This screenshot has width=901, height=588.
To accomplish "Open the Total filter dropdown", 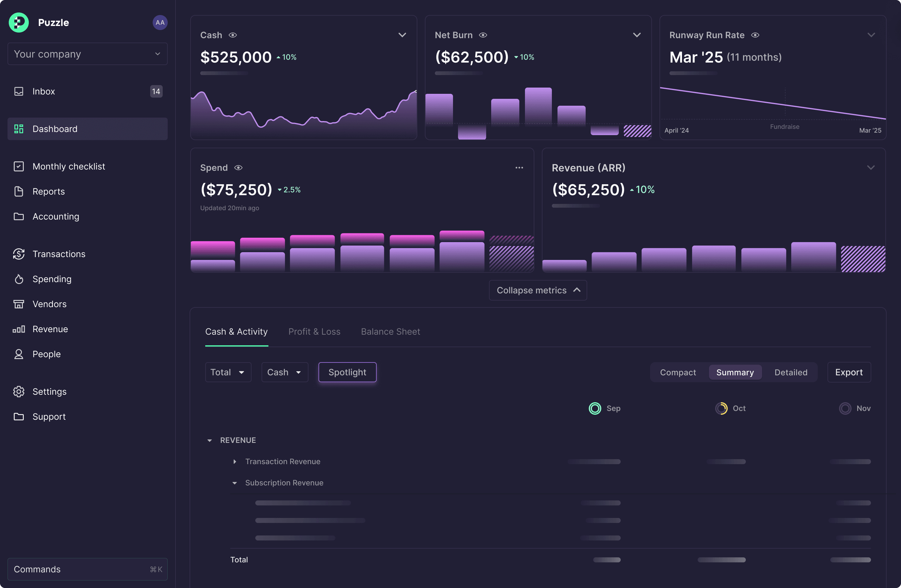I will click(x=228, y=372).
